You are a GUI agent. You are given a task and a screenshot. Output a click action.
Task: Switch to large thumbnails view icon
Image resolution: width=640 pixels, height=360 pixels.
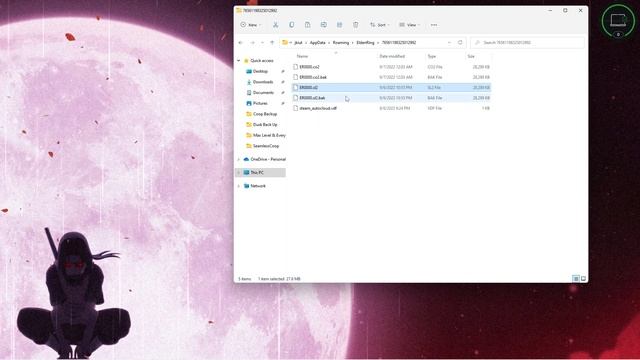pos(583,279)
